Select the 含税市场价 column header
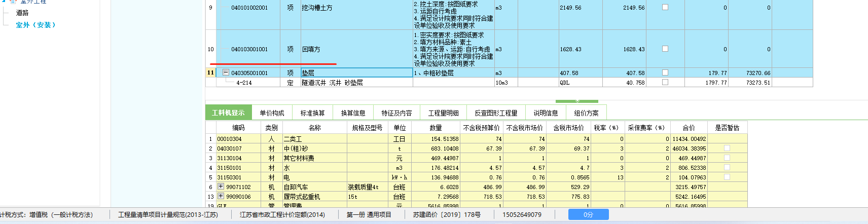Viewport: 868px width, 224px height. (569, 128)
